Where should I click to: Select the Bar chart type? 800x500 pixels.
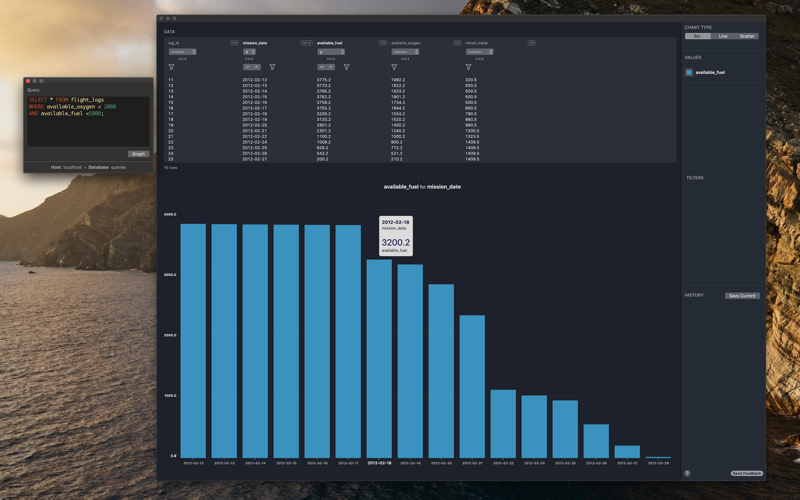[697, 36]
